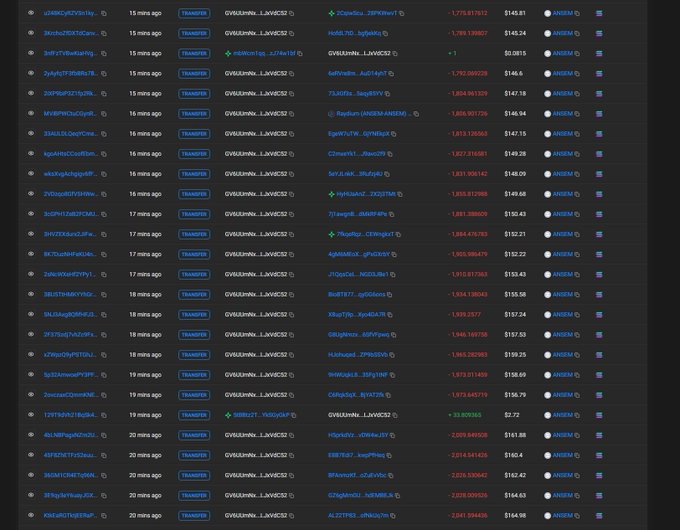This screenshot has height=530, width=680.
Task: Copy the ANSEM token address in the $149.28 row
Action: (577, 154)
